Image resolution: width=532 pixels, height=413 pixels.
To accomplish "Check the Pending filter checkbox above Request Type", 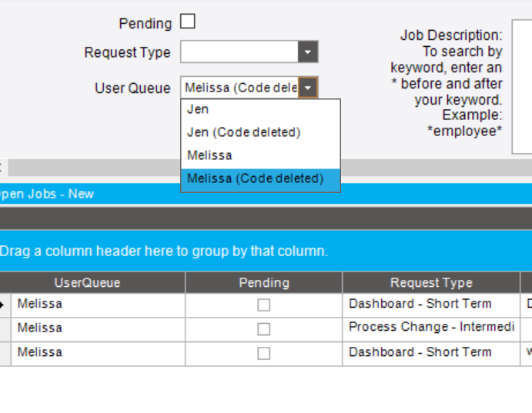I will tap(188, 22).
